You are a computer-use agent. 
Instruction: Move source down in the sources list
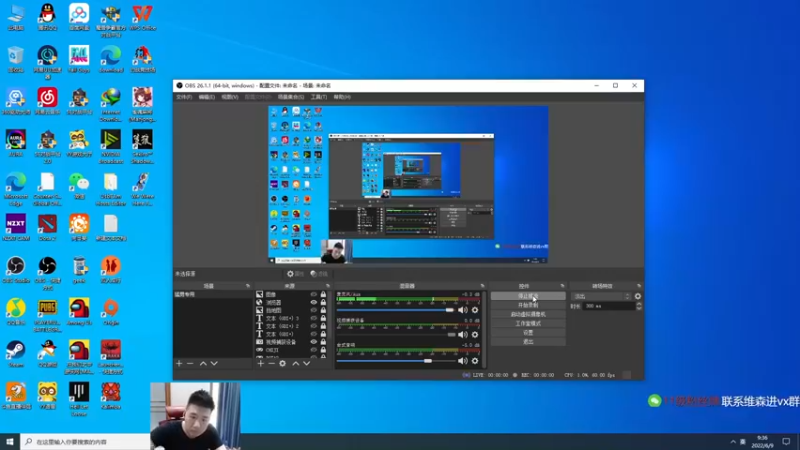click(x=307, y=363)
